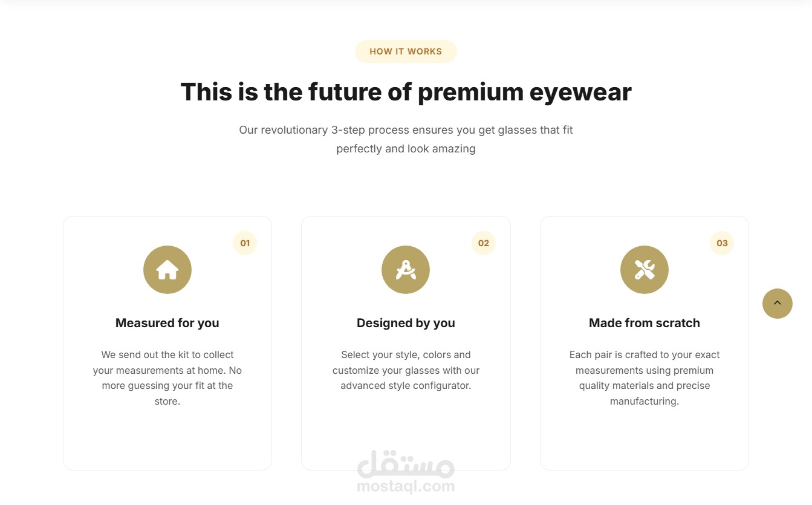The height and width of the screenshot is (505, 812).
Task: Click the main 'future of premium eyewear' headline
Action: (x=406, y=92)
